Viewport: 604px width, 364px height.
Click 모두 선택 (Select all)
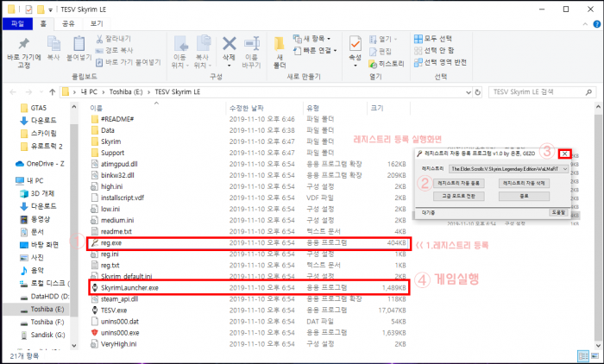pos(433,39)
